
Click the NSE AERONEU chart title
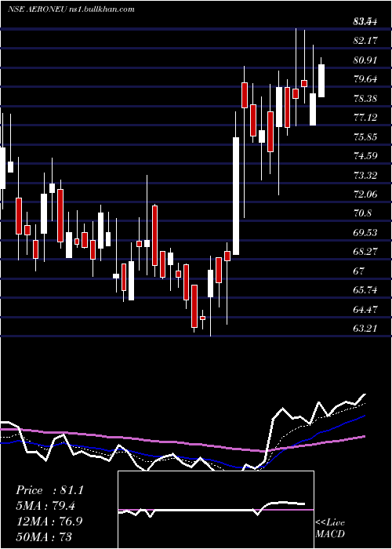71,9
